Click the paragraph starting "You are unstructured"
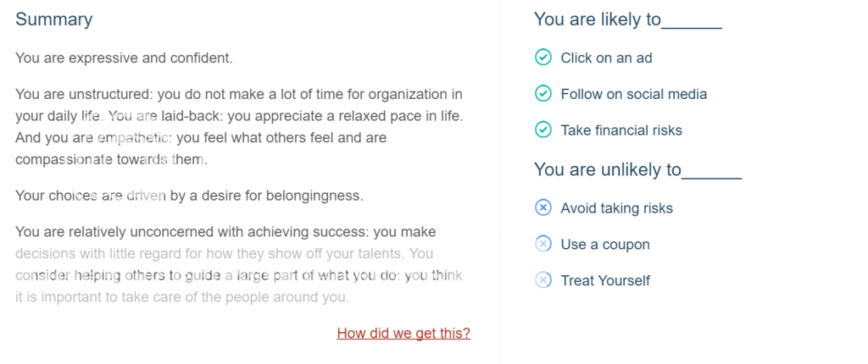This screenshot has height=364, width=868. 239,126
